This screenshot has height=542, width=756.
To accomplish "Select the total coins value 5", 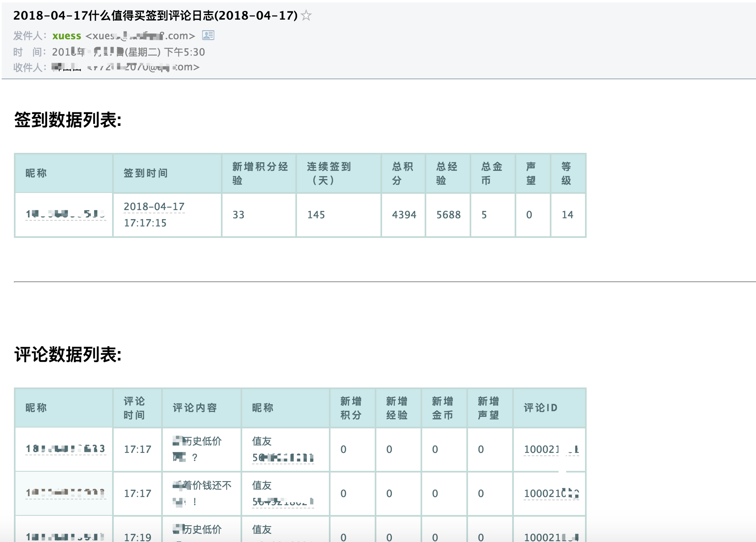I will [x=484, y=215].
